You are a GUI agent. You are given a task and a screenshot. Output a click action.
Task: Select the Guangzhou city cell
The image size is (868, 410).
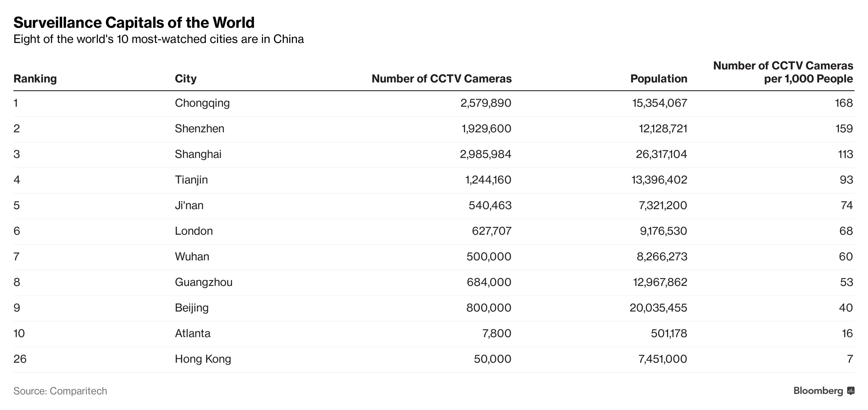[204, 282]
